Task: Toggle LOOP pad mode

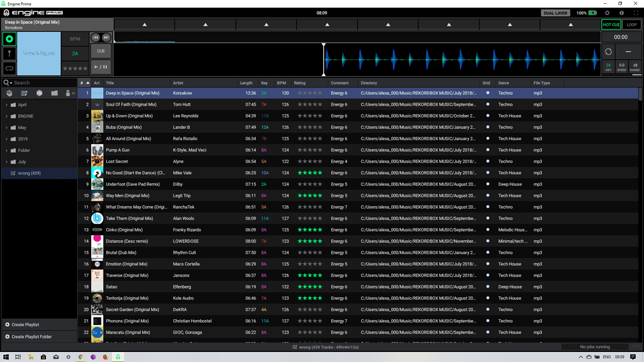Action: point(631,25)
